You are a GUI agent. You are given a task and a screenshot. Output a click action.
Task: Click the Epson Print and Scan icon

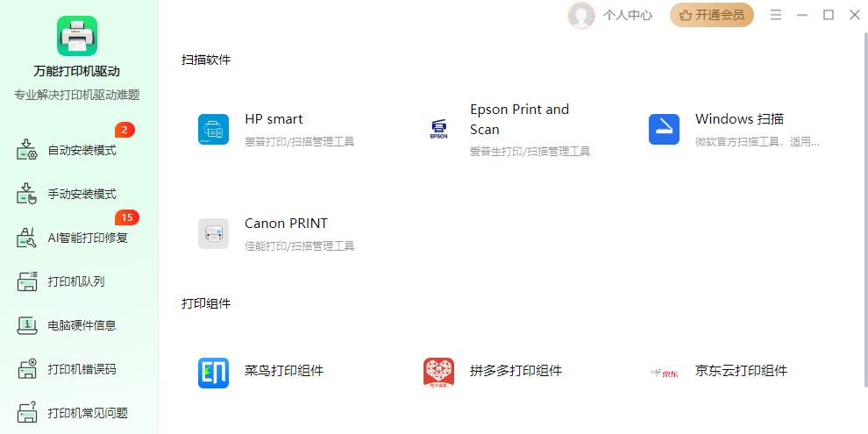tap(438, 130)
